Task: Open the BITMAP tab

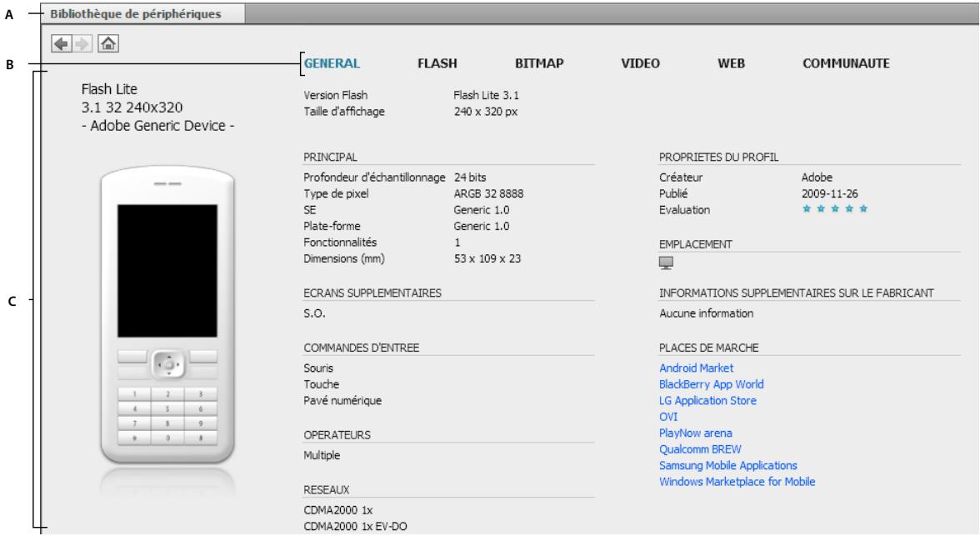Action: click(x=539, y=63)
